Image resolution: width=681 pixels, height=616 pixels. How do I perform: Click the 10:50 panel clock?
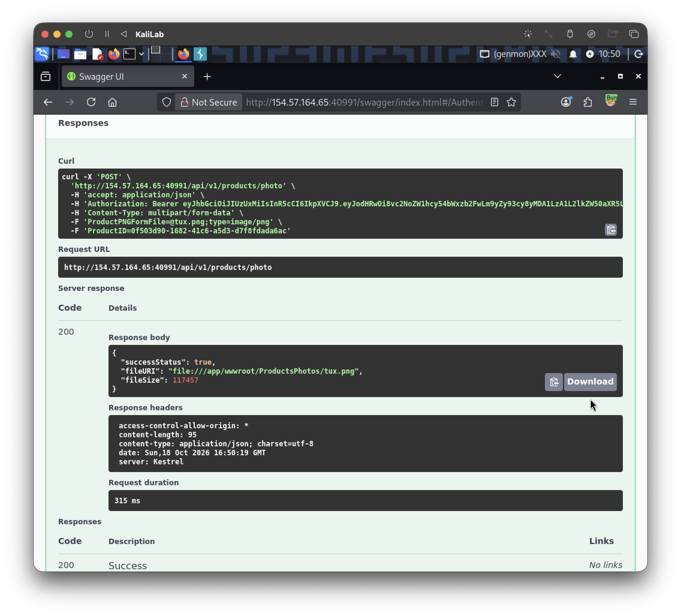[x=609, y=54]
